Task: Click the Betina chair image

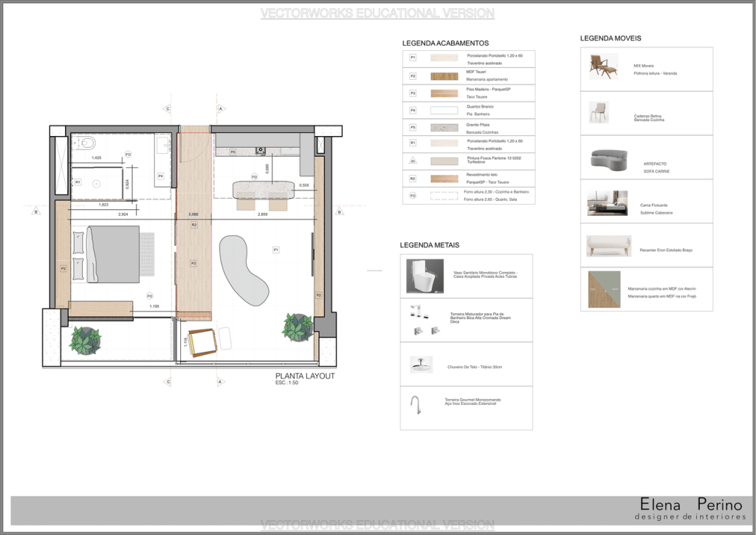Action: [598, 112]
